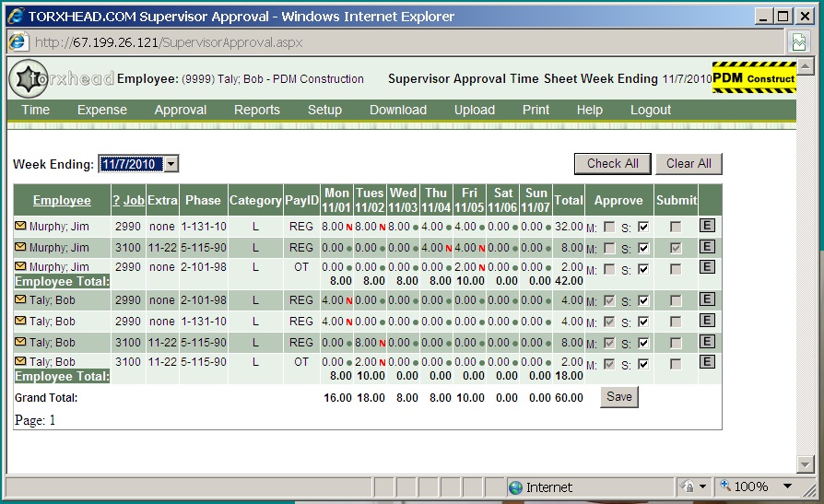Sort by Employee column header link
Image resolution: width=824 pixels, height=504 pixels.
coord(62,200)
